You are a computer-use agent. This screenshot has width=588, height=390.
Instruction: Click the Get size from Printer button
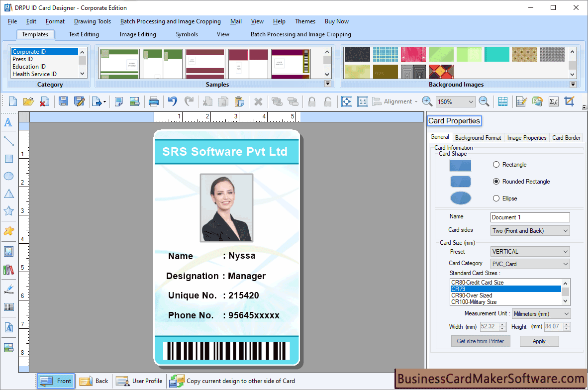[x=481, y=341]
